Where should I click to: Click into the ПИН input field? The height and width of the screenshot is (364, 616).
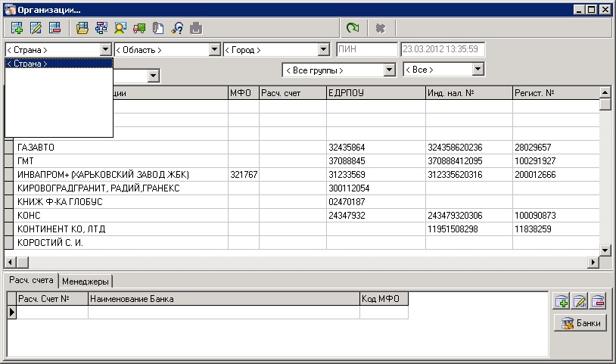366,49
